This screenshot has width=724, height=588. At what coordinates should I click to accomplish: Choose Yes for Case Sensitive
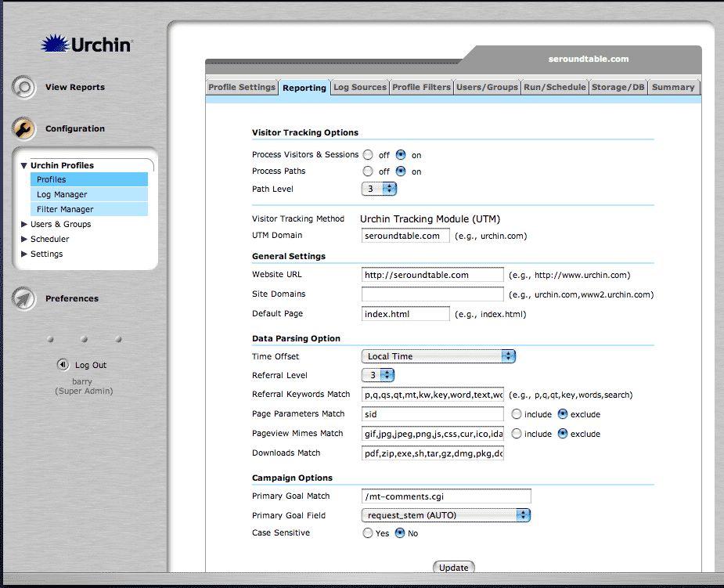tap(368, 533)
